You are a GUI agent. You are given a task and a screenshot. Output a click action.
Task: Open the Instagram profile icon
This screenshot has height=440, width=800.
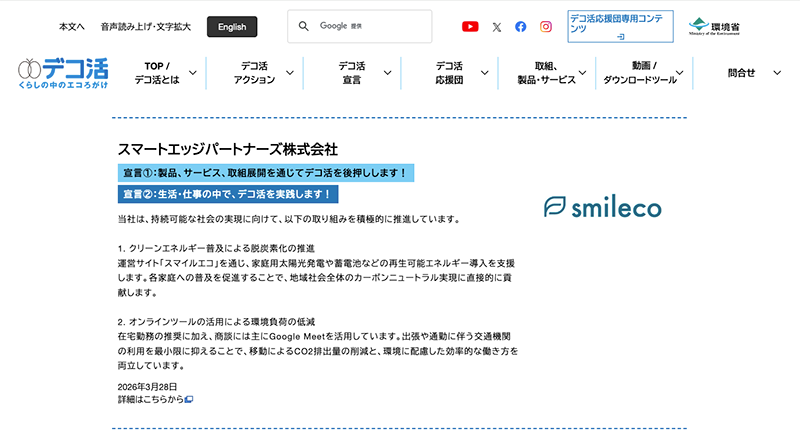point(545,27)
